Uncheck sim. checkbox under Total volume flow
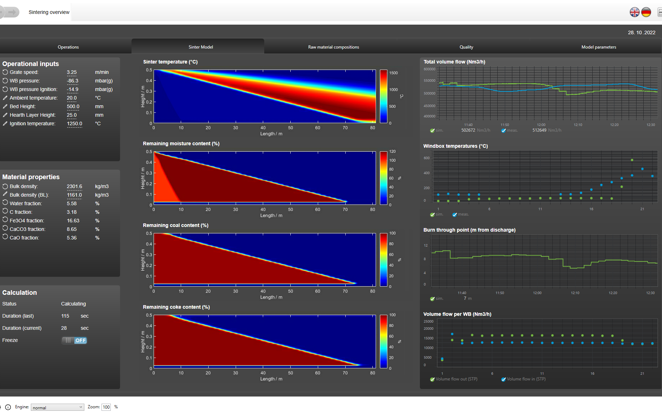 pos(432,130)
